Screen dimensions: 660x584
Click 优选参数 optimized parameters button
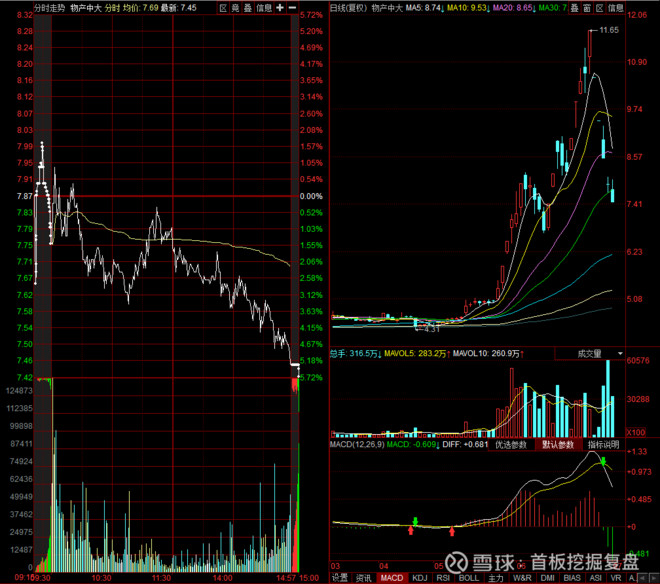click(x=511, y=445)
